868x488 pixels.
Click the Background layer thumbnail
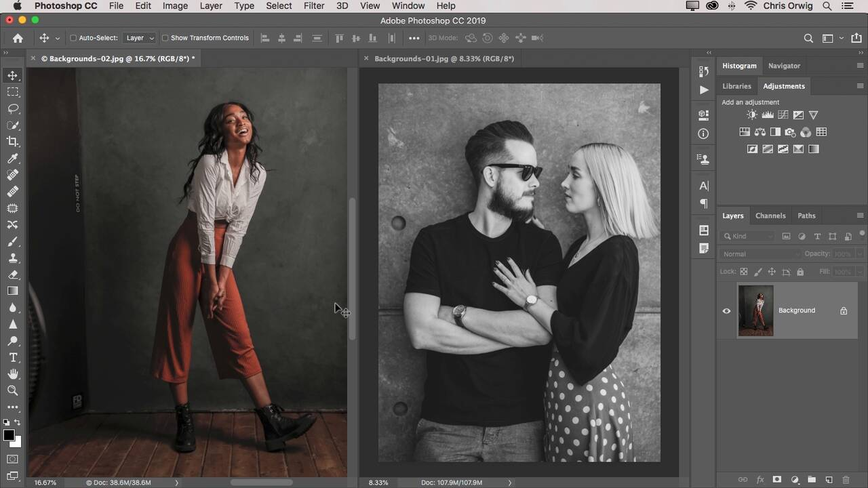pyautogui.click(x=755, y=311)
